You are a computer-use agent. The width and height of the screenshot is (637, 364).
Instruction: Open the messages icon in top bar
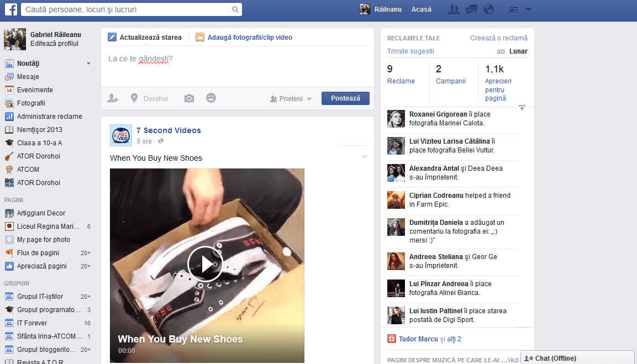pos(471,9)
